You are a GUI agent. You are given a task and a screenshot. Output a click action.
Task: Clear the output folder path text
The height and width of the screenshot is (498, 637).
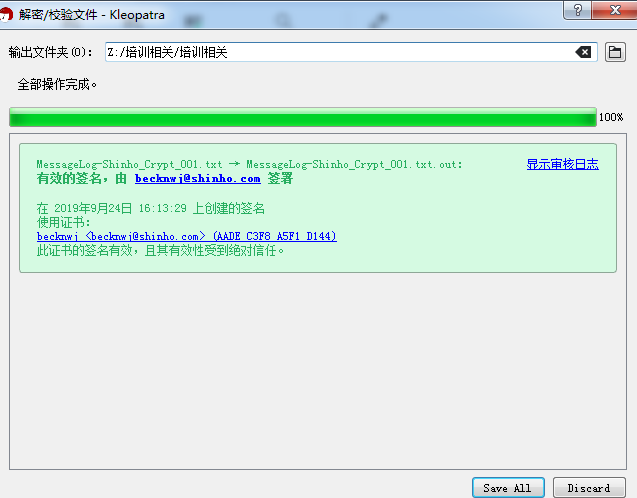583,52
